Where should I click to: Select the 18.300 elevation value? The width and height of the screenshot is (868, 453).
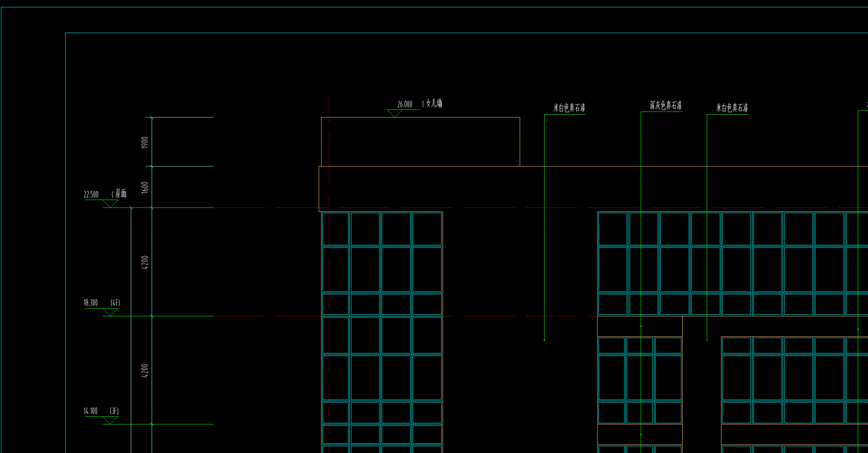click(x=91, y=303)
